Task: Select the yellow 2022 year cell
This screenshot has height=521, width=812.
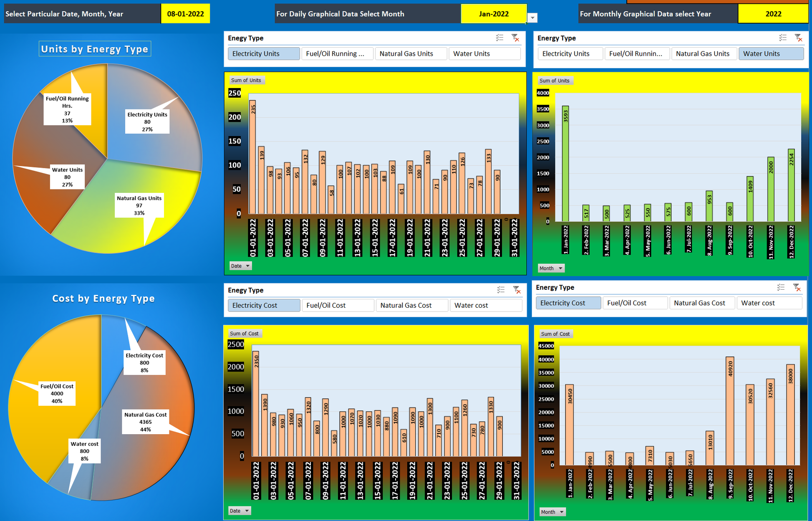Action: [x=773, y=13]
